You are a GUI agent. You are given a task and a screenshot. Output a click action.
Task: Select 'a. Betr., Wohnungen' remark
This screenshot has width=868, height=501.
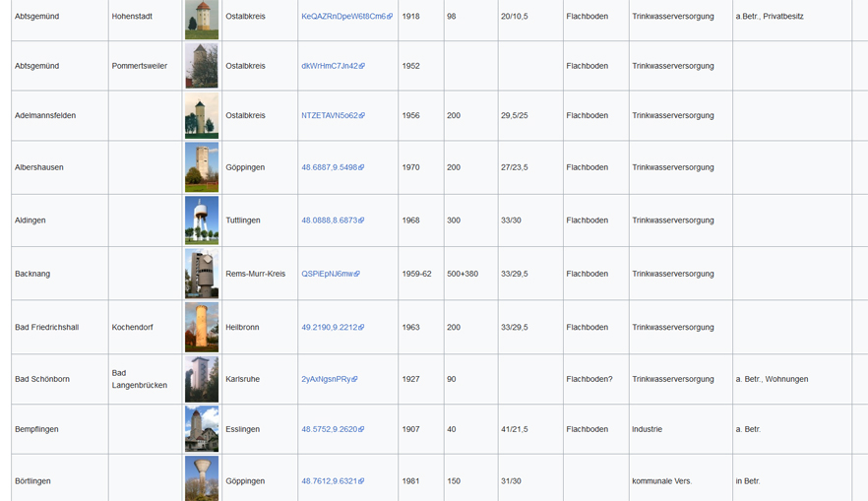772,379
